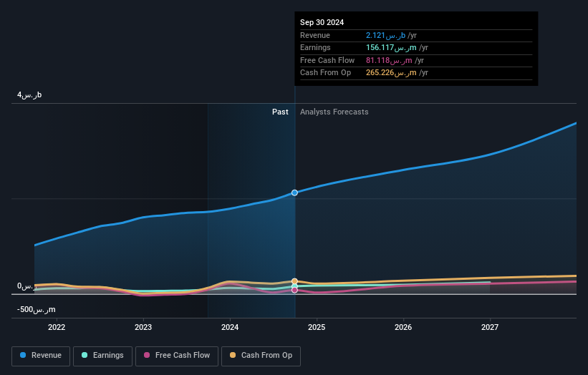Click the -500 million y-axis label
The width and height of the screenshot is (588, 375).
coord(36,309)
